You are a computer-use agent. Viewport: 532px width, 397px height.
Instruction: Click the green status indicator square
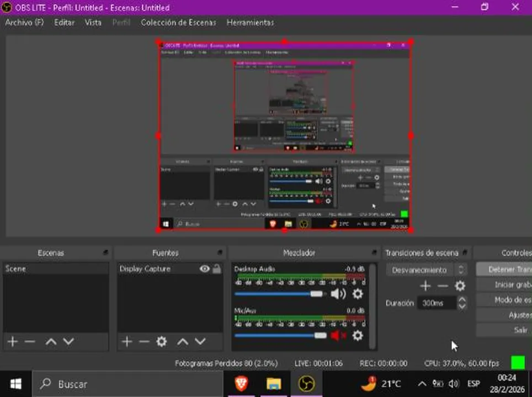[x=518, y=362]
